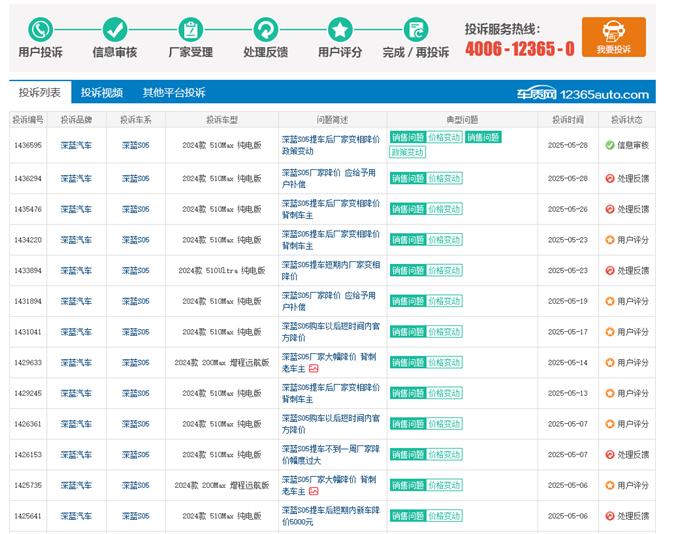Open the 其他平台投诉 tab
This screenshot has height=534, width=700.
pos(174,92)
